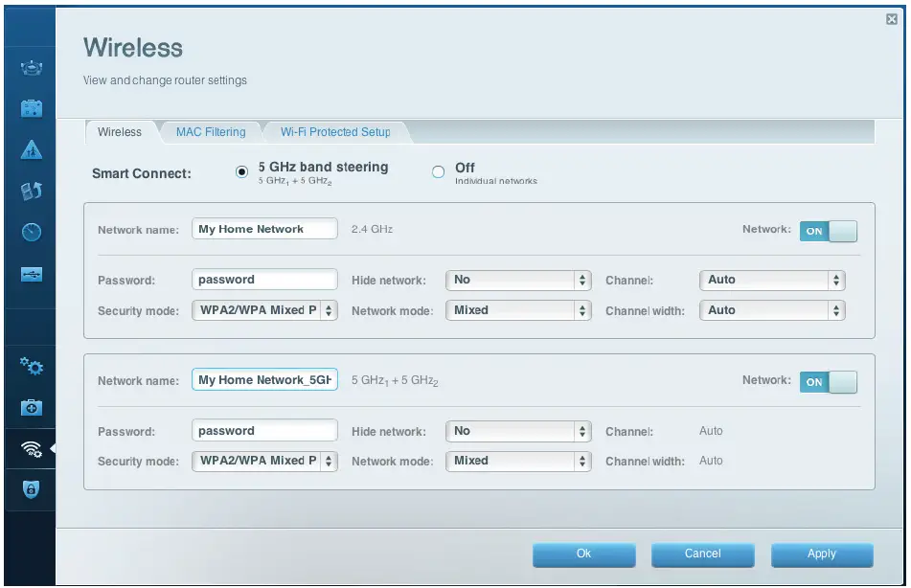Select the Wireless wifi-gear icon in sidebar
Image resolution: width=911 pixels, height=588 pixels.
point(32,448)
